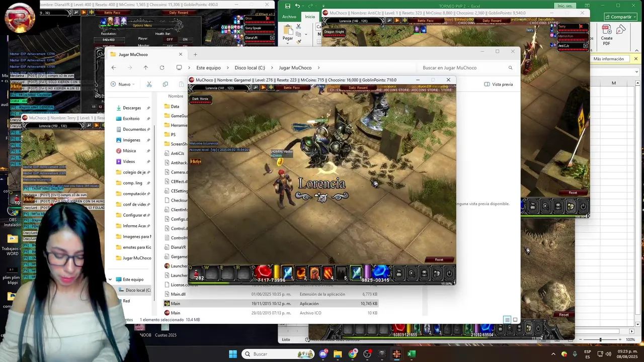Open inventory bag icon in Gargamel bottom bar
Screen dimensions: 644x362
click(399, 274)
